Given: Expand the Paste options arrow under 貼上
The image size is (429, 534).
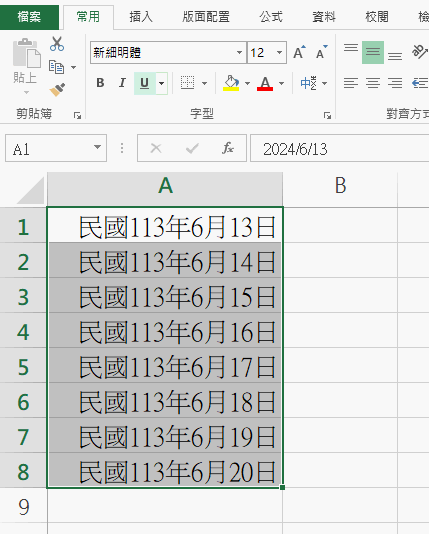Looking at the screenshot, I should tap(26, 93).
